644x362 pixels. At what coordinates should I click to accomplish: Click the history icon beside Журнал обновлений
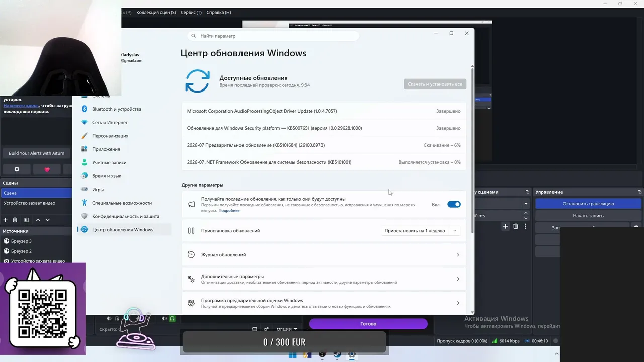pos(191,255)
